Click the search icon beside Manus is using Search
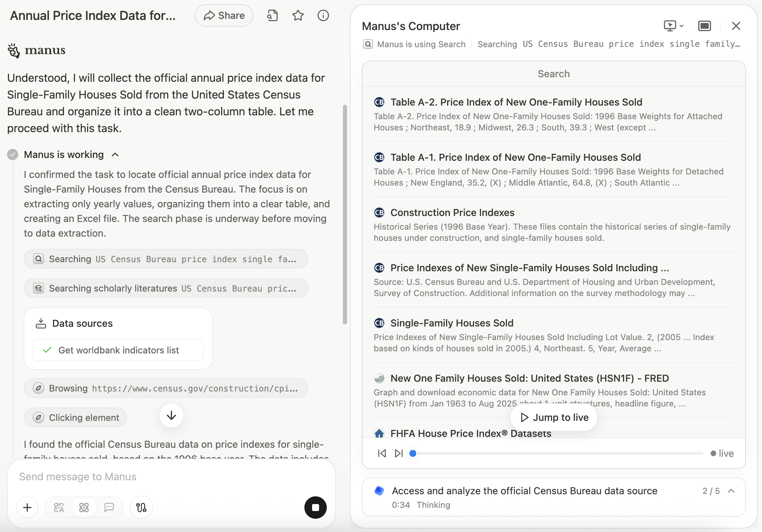Screen dimensions: 762x532 tap(368, 44)
